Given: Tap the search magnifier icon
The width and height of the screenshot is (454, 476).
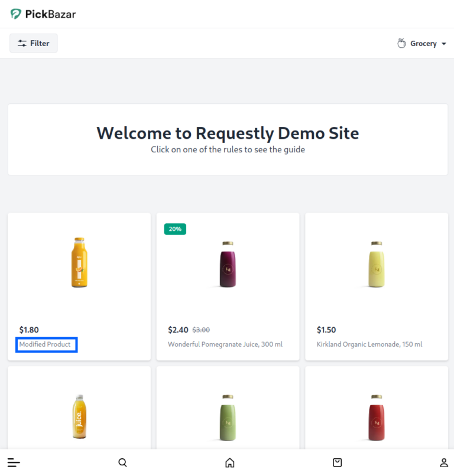Looking at the screenshot, I should pos(122,462).
